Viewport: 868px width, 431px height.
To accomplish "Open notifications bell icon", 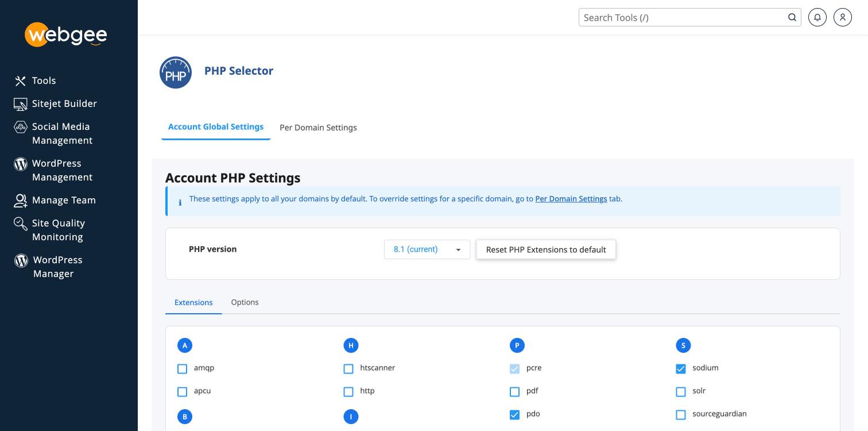I will [817, 17].
